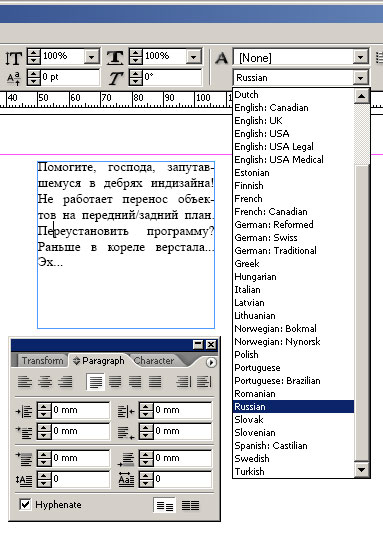
Task: Select do not align to baseline grid
Action: [x=164, y=506]
